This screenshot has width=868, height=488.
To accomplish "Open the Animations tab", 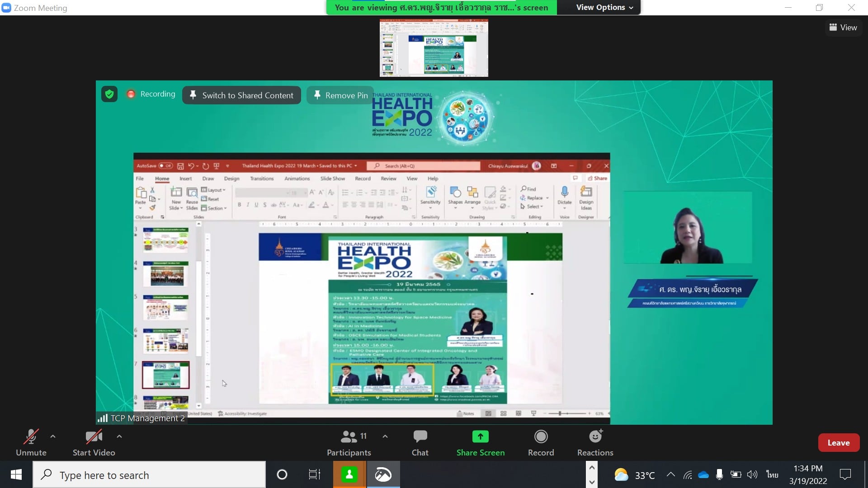I will pos(297,178).
